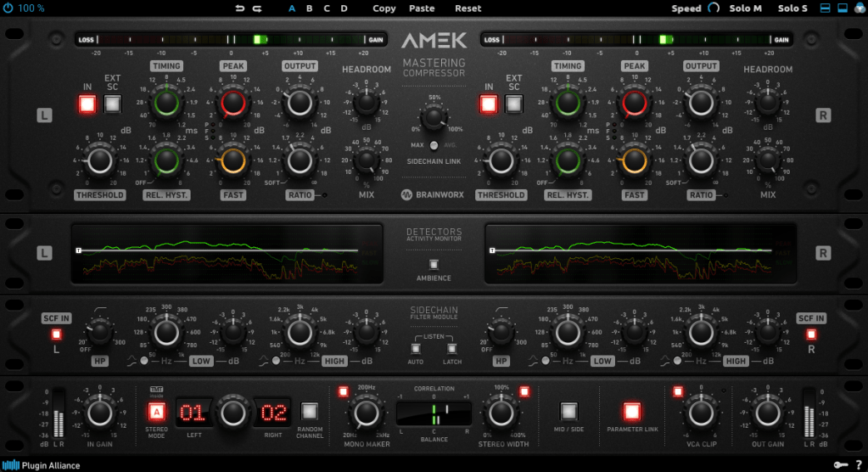
Task: Click the Reset button
Action: point(468,8)
